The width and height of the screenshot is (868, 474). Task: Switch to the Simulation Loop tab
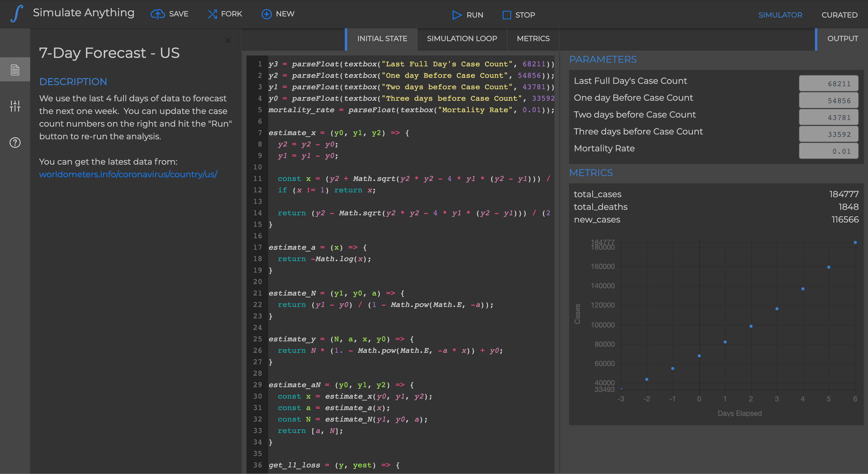462,39
